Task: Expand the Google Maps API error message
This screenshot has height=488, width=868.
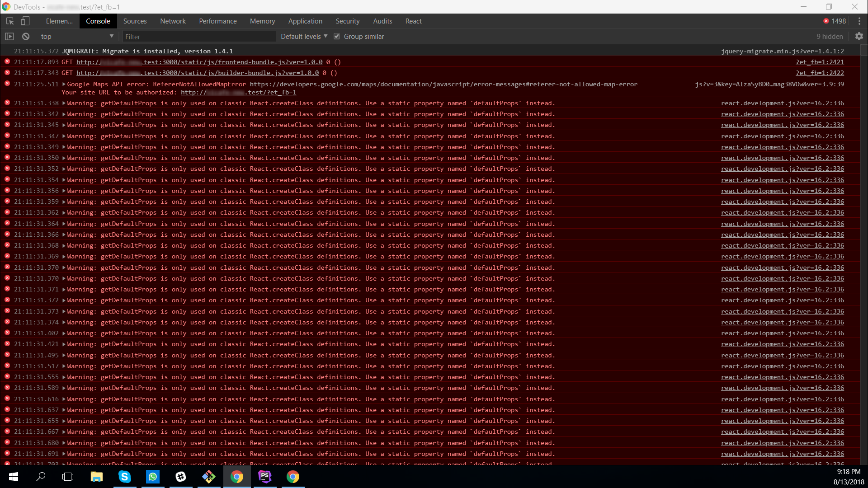Action: tap(64, 84)
